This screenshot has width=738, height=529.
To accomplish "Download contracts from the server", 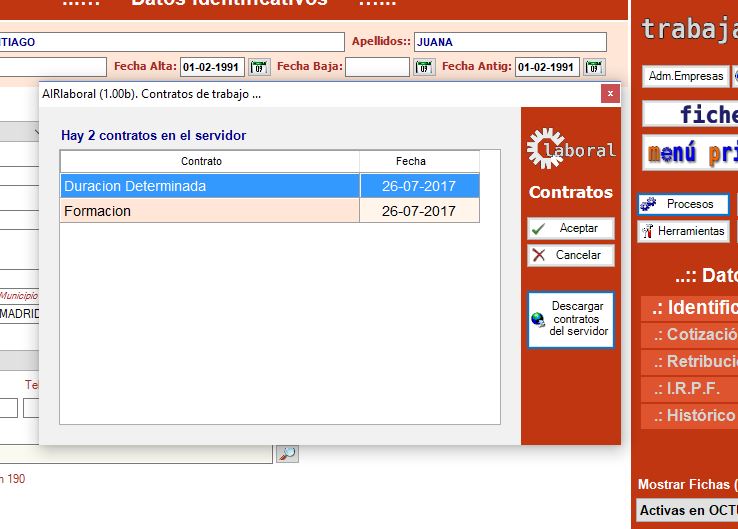I will 570,319.
